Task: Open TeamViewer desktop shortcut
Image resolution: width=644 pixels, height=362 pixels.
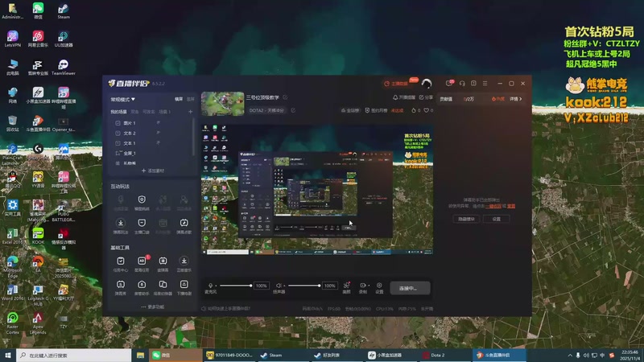Action: pos(64,68)
